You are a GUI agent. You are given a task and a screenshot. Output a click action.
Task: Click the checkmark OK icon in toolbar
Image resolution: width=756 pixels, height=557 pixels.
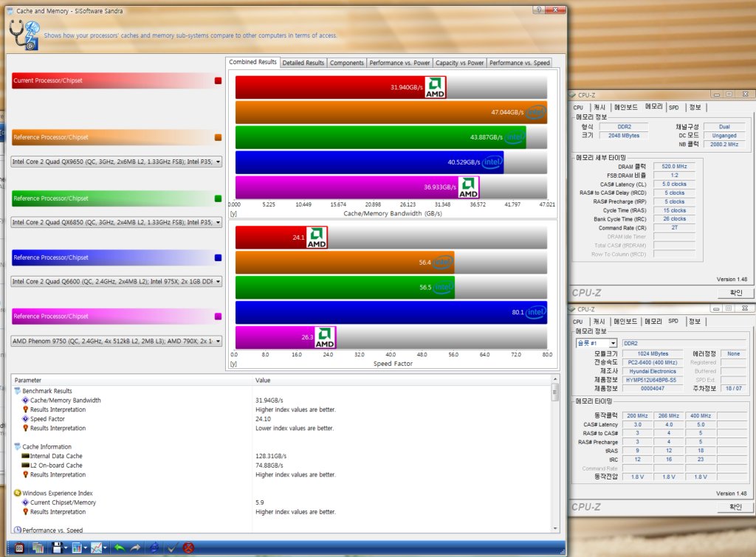(172, 548)
